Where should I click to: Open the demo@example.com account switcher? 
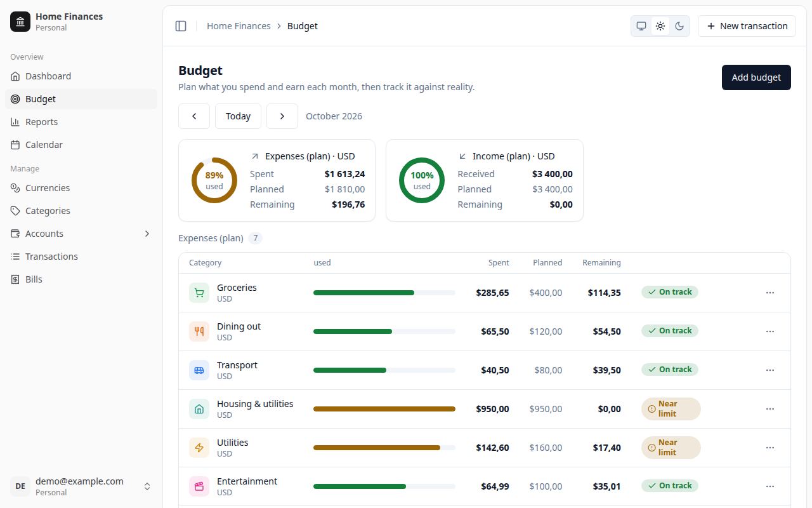tap(81, 486)
